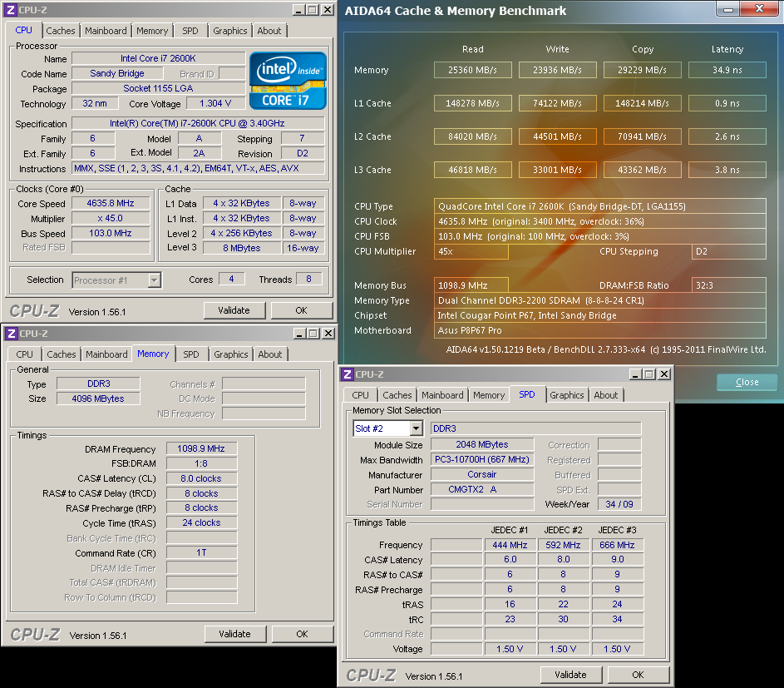The width and height of the screenshot is (784, 688).
Task: Click the Code Name value Sandy Bridge
Action: point(117,73)
